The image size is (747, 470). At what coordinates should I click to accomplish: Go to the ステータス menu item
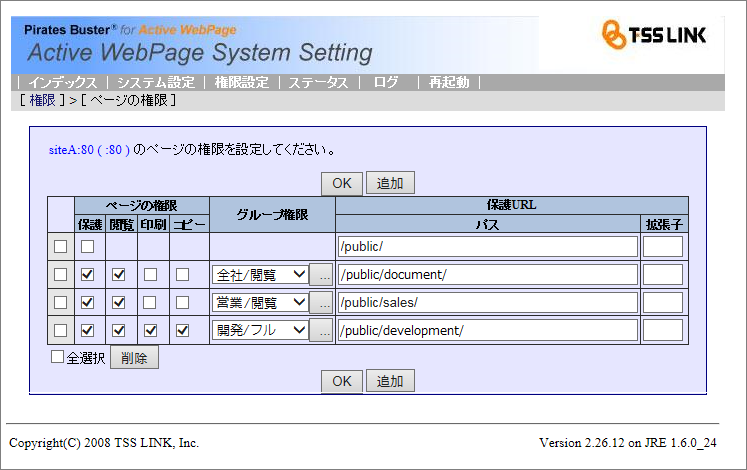click(x=318, y=83)
